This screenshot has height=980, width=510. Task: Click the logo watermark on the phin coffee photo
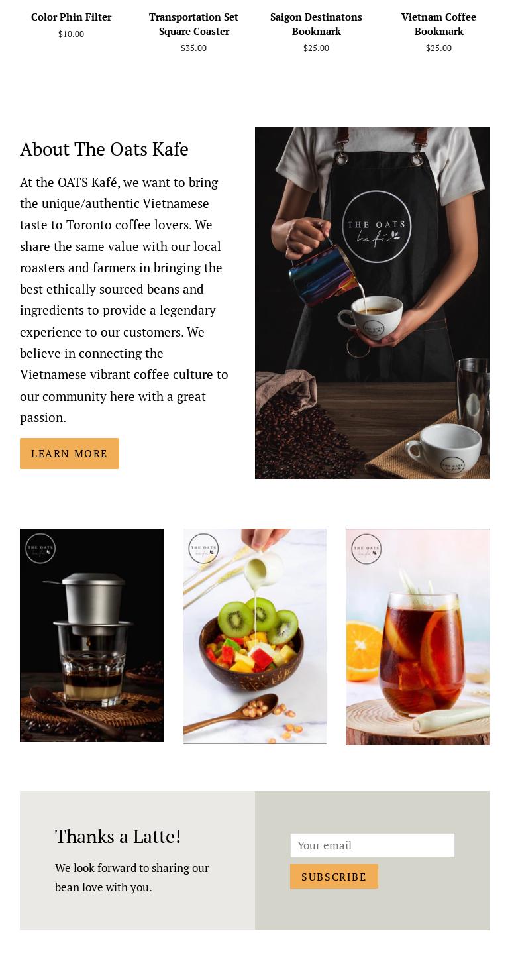[x=40, y=549]
